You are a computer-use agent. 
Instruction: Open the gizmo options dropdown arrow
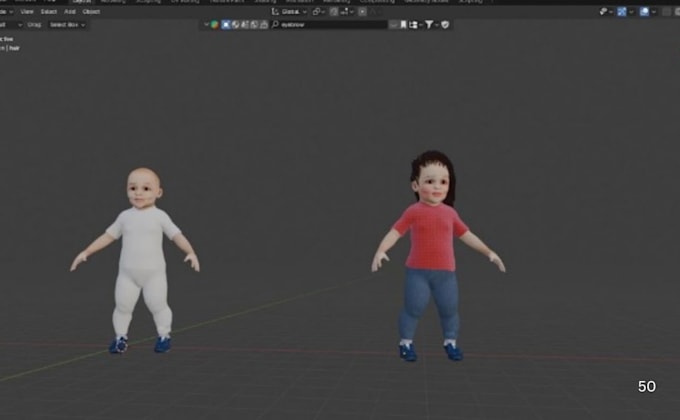pyautogui.click(x=631, y=12)
